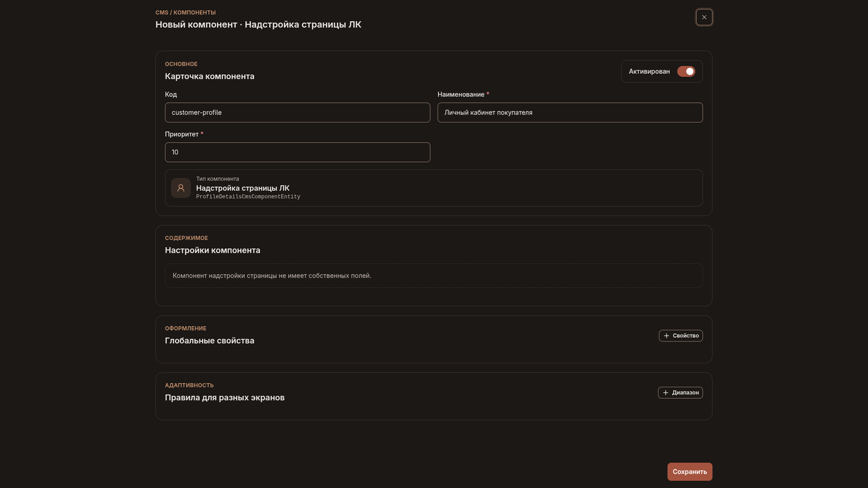Add a screen range with Диапазон button
Viewport: 868px width, 488px height.
tap(681, 393)
